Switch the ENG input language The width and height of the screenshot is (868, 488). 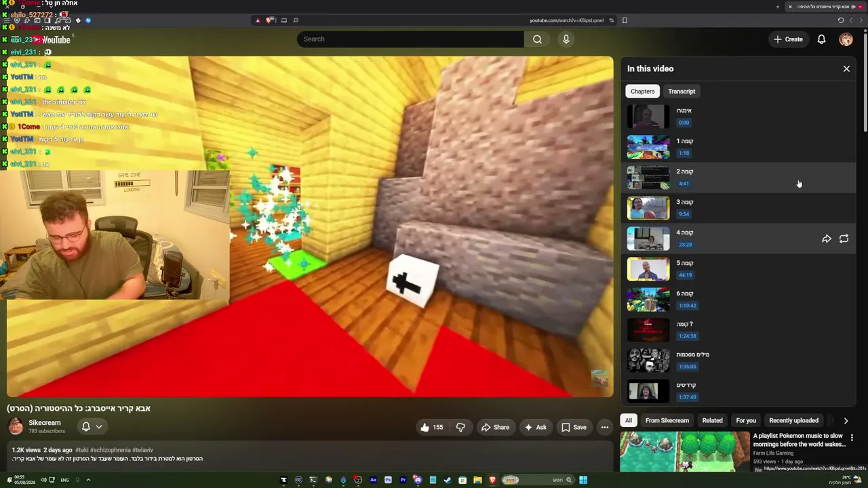click(64, 480)
